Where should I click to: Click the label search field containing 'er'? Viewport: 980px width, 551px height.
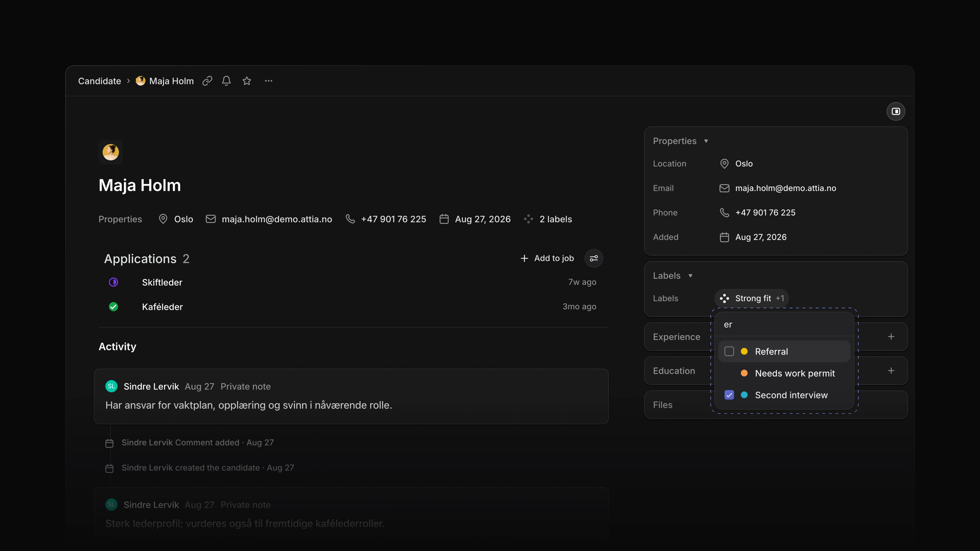tap(784, 325)
